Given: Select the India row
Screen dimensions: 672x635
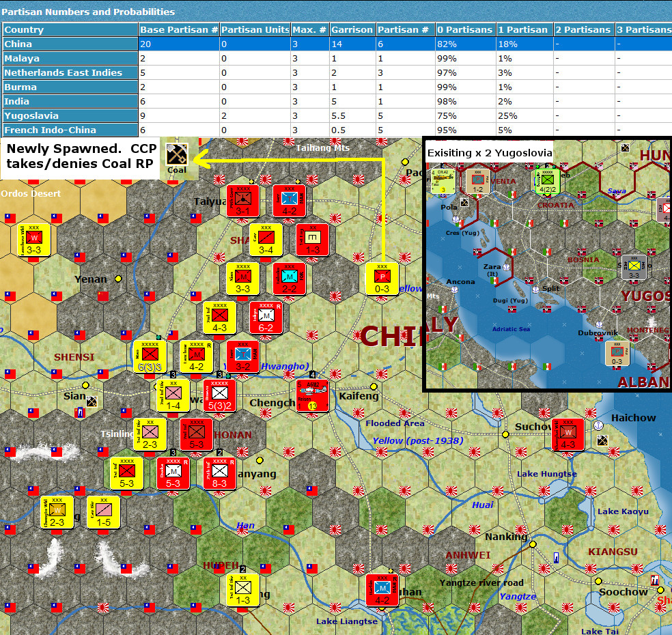Looking at the screenshot, I should pos(336,101).
